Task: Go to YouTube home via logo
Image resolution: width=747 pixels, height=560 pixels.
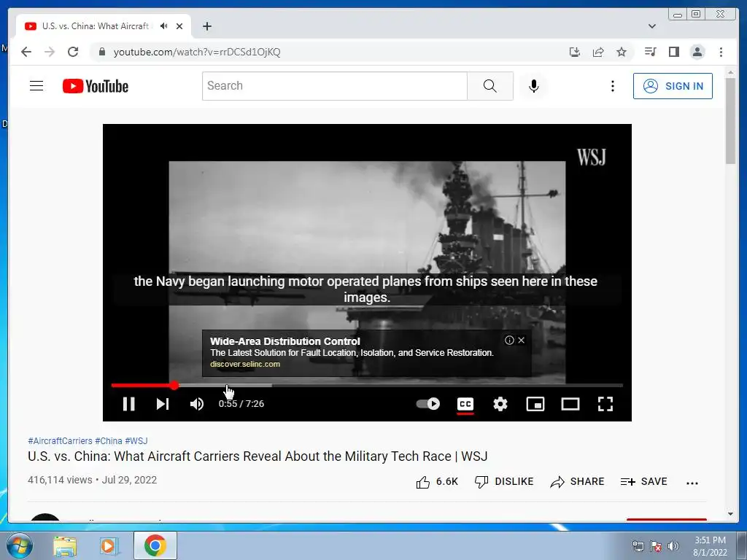Action: pyautogui.click(x=96, y=86)
